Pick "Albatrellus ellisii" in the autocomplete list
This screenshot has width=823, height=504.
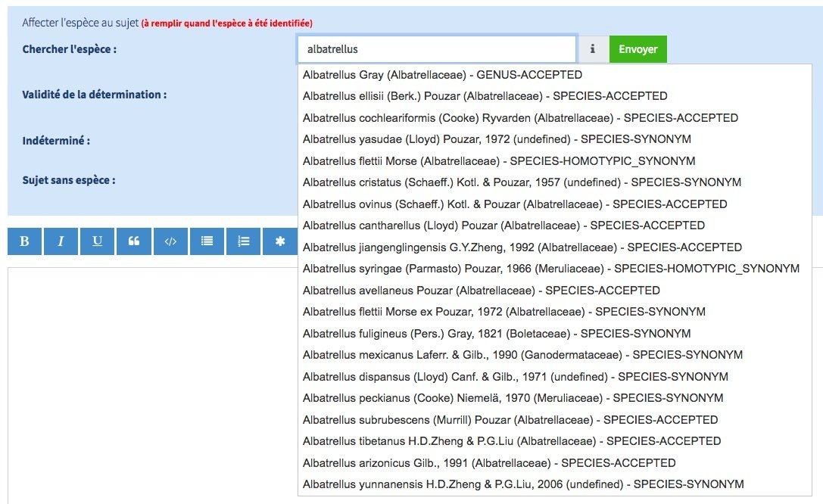click(x=485, y=96)
